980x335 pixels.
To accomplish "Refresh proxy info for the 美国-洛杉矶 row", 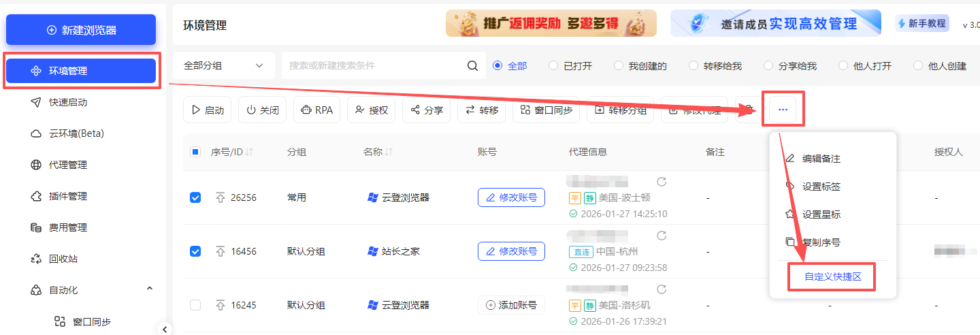I will [661, 289].
